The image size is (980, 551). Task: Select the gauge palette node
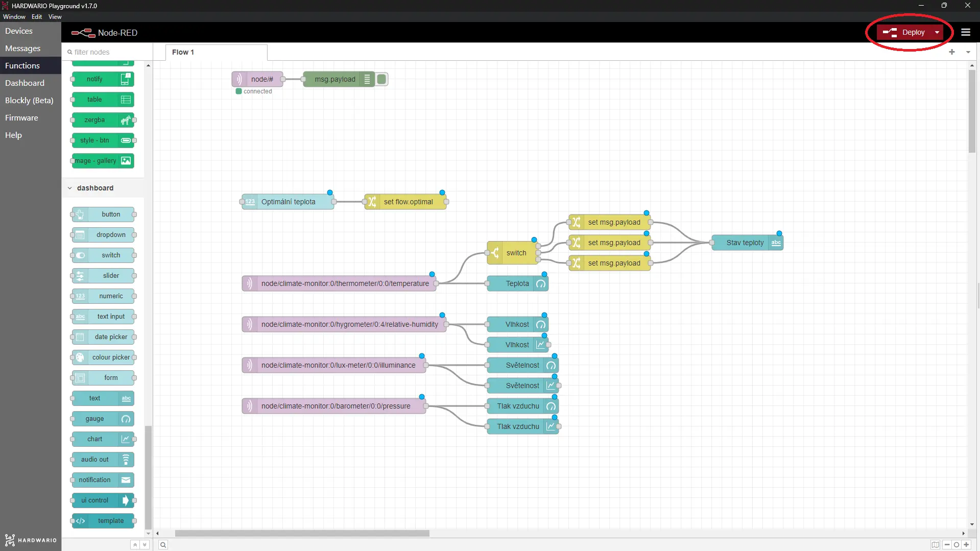(x=103, y=419)
